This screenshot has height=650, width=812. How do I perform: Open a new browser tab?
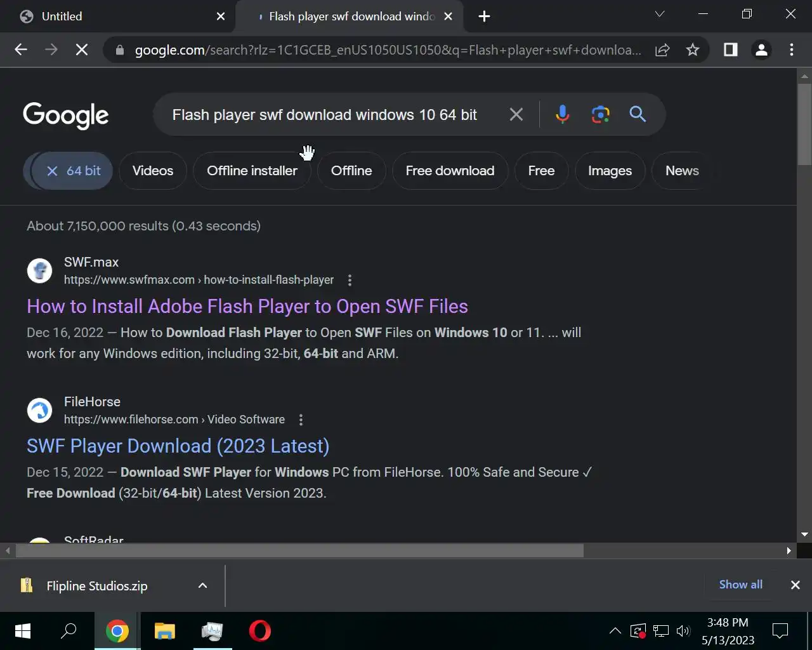coord(484,17)
